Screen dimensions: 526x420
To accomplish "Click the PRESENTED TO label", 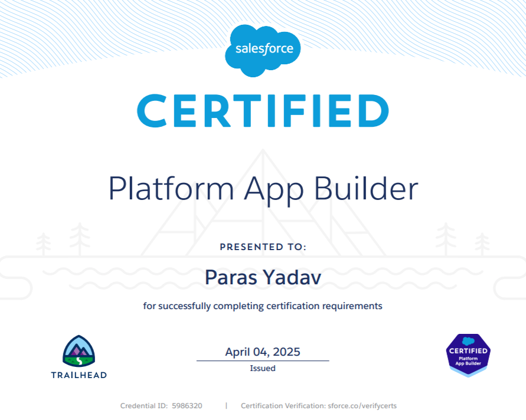I will point(263,247).
